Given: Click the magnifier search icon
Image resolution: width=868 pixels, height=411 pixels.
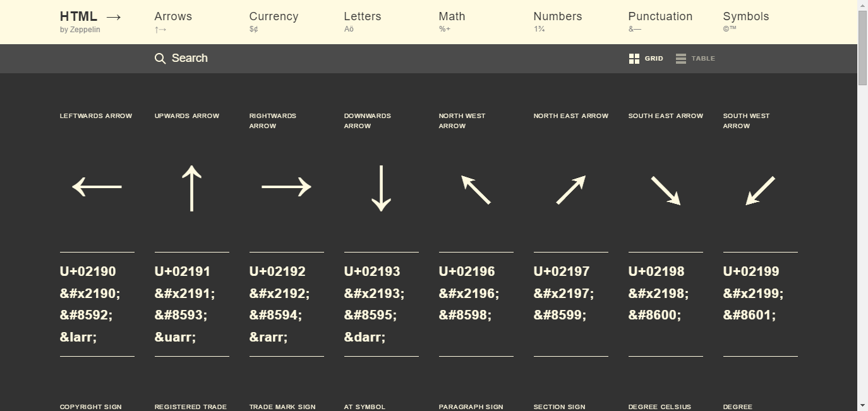Looking at the screenshot, I should [160, 59].
